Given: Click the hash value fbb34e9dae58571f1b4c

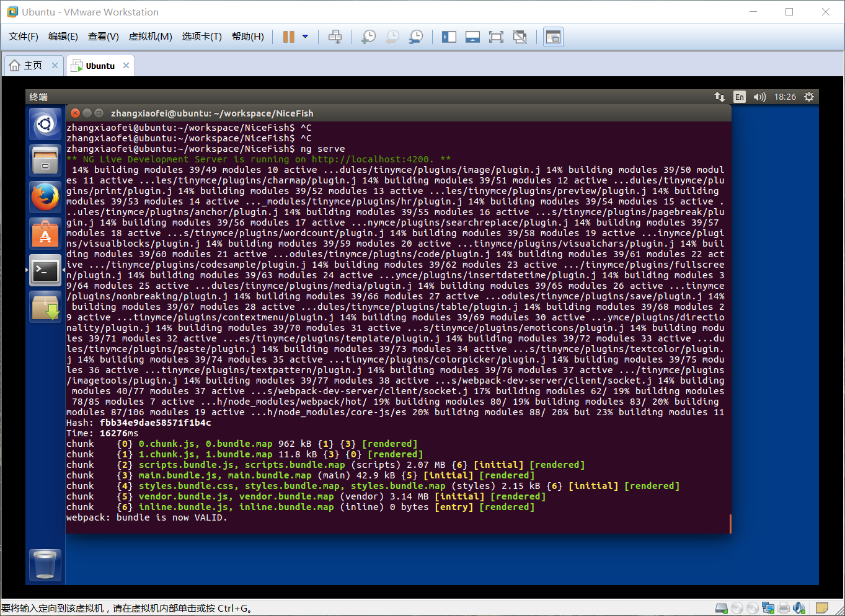Looking at the screenshot, I should (x=156, y=423).
